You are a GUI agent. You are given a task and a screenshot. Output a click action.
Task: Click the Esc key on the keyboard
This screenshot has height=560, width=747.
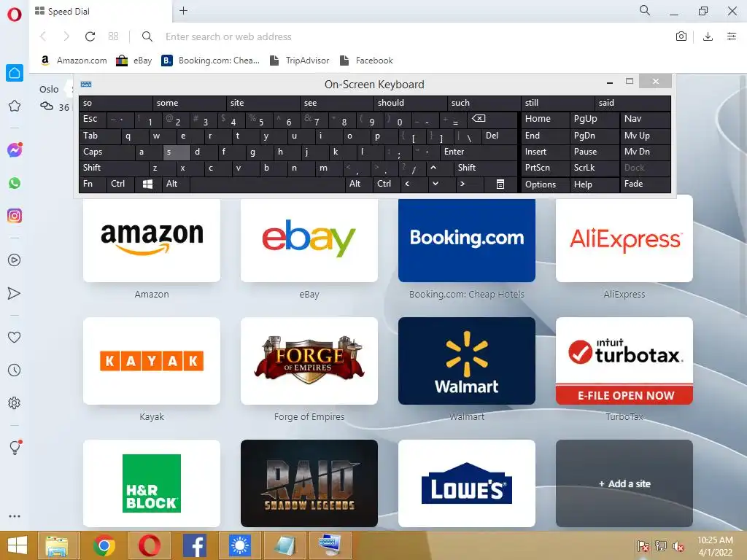pos(93,119)
